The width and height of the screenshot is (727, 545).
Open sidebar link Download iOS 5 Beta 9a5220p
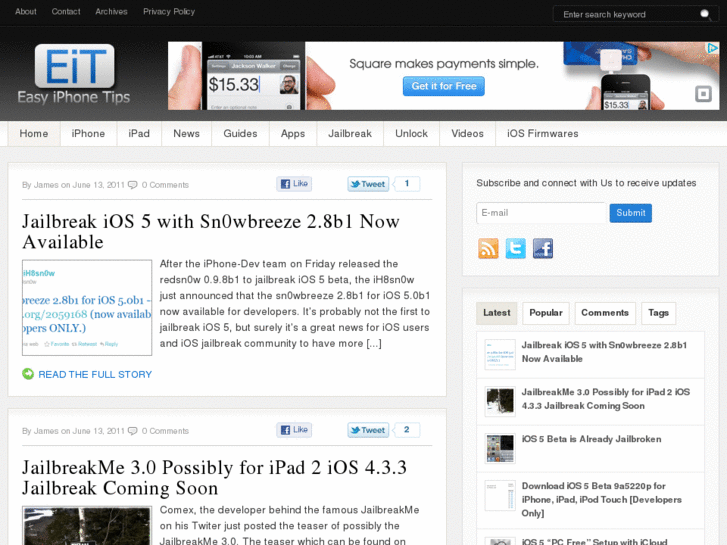tap(601, 500)
